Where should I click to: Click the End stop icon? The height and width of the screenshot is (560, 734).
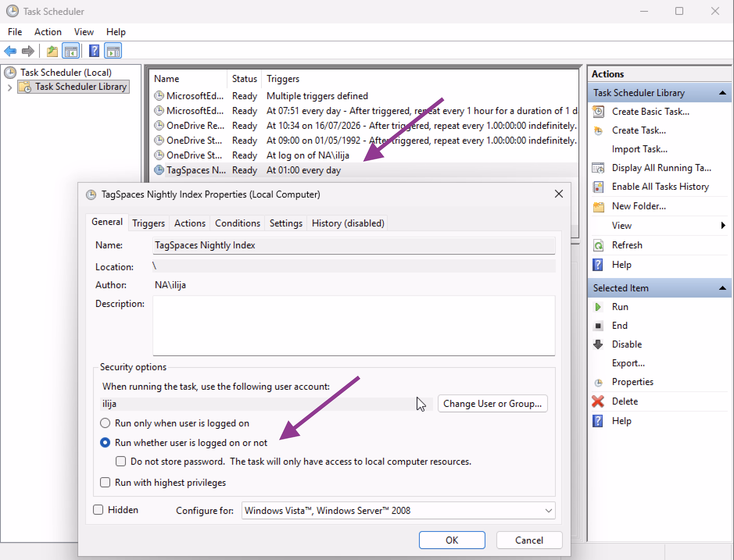click(x=598, y=326)
